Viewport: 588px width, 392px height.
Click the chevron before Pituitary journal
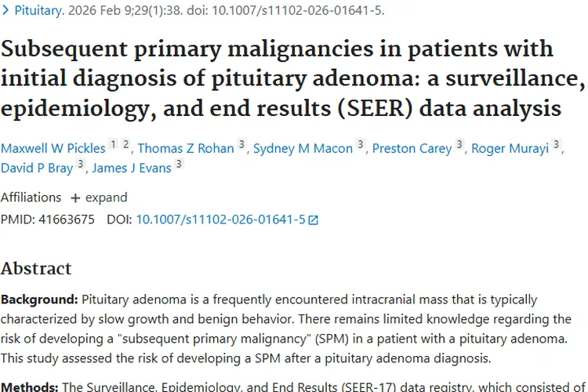coord(6,12)
